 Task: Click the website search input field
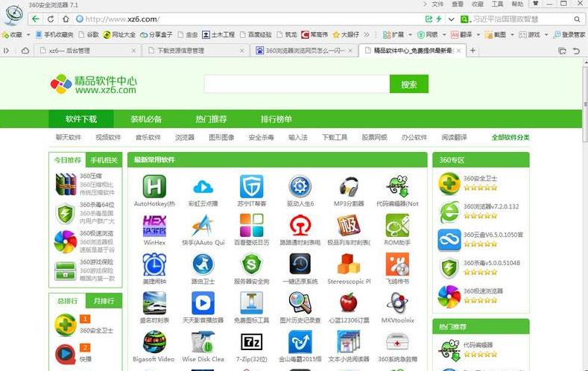(296, 84)
